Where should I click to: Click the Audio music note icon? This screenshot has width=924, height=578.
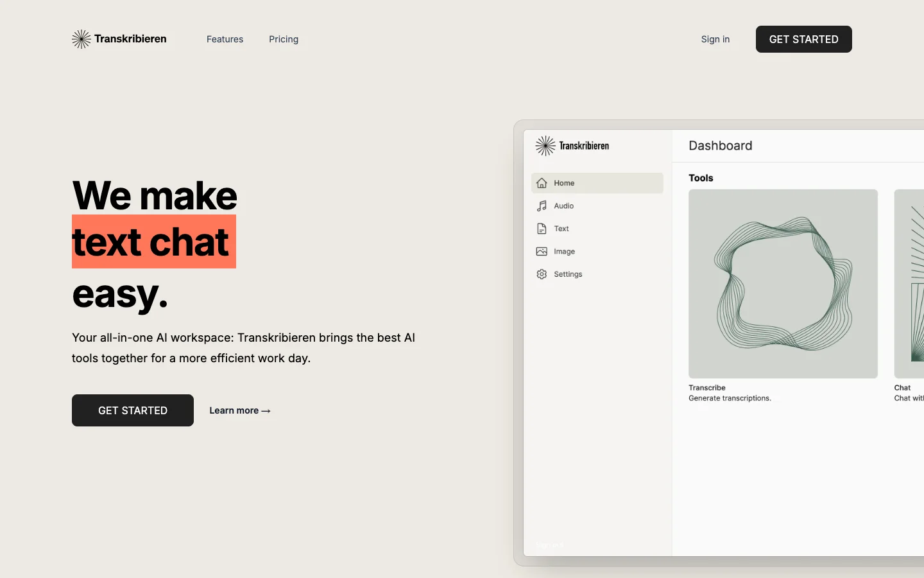pyautogui.click(x=542, y=206)
